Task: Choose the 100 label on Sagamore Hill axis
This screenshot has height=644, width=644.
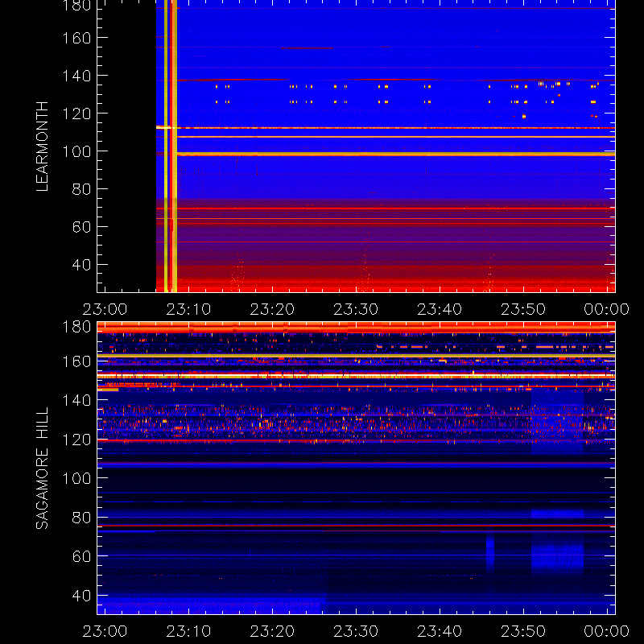Action: pyautogui.click(x=76, y=478)
